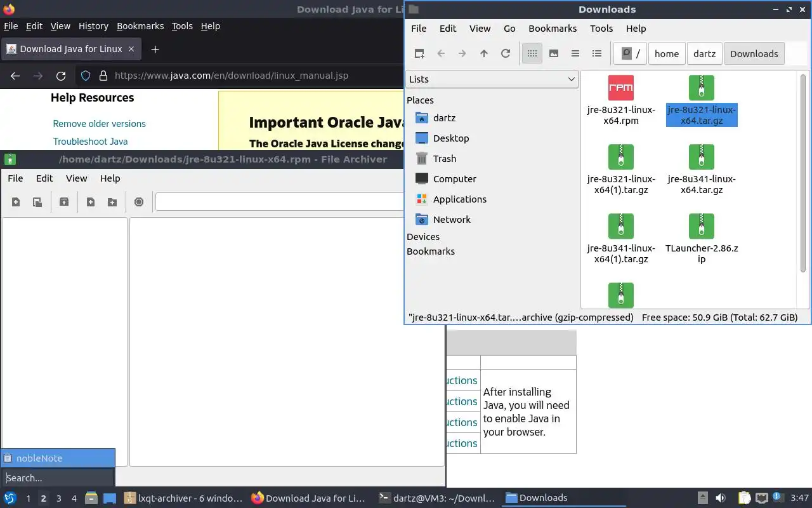Open History menu in Firefox

[93, 26]
